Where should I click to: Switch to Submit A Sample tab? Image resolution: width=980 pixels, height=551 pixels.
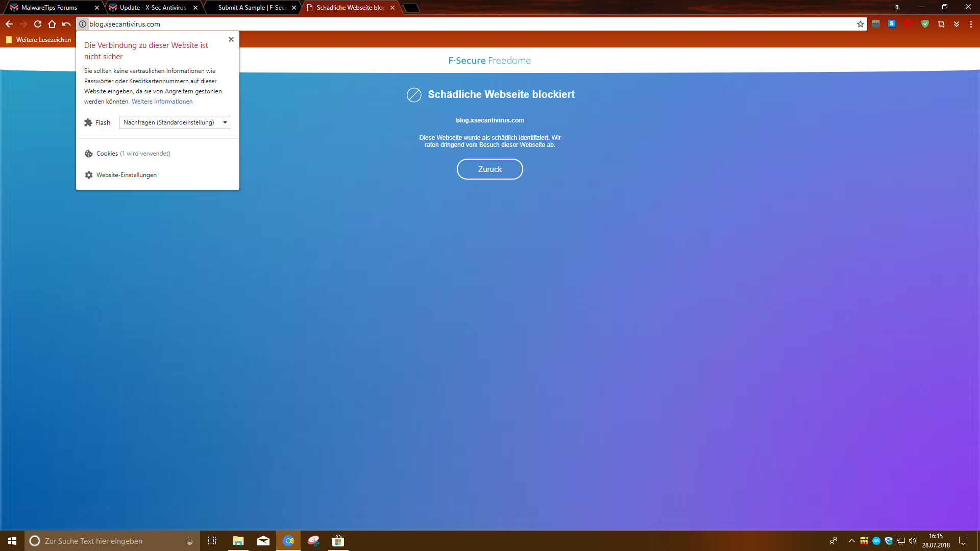tap(252, 8)
